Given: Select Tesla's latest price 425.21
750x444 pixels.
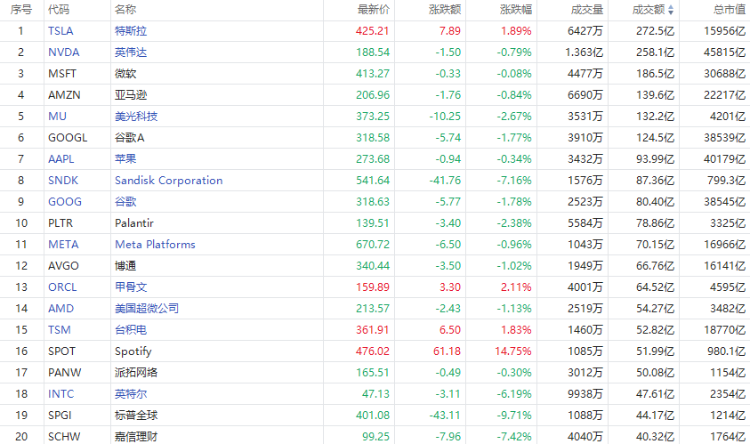Looking at the screenshot, I should coord(373,31).
